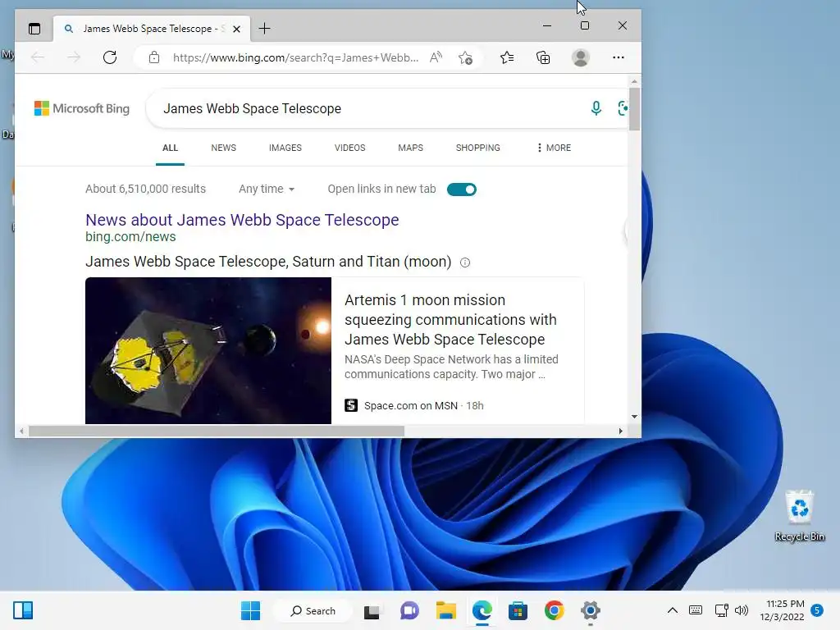
Task: Toggle Open links in new tab switch
Action: tap(462, 189)
